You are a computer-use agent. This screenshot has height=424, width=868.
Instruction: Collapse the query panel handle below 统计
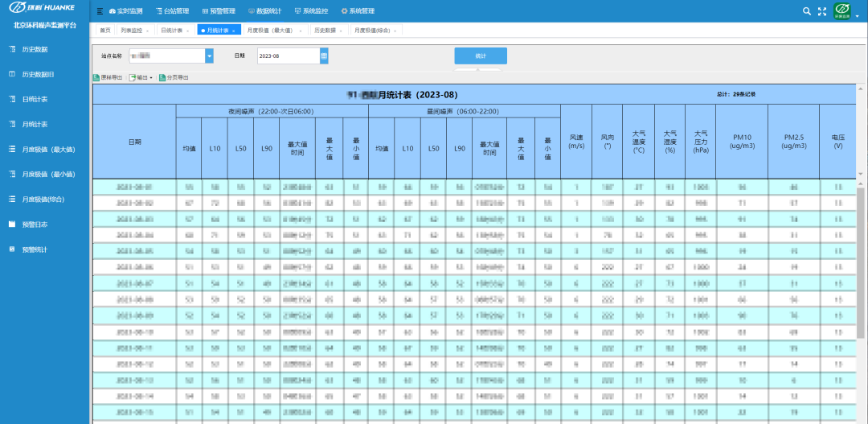pyautogui.click(x=479, y=70)
